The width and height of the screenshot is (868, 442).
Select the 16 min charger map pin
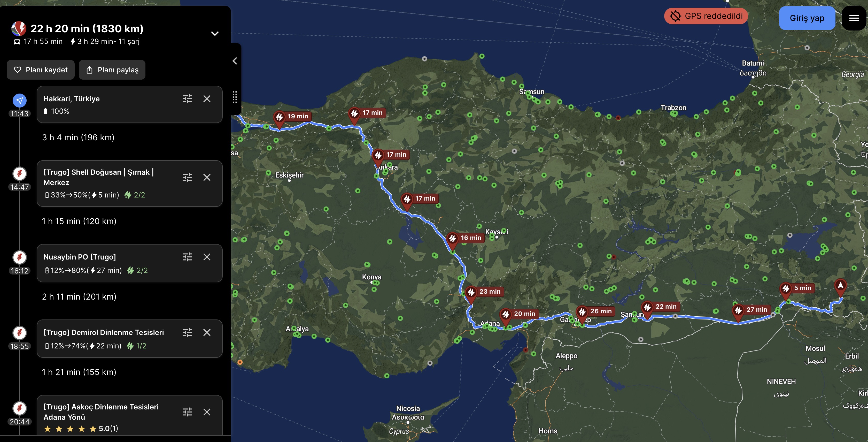coord(453,240)
